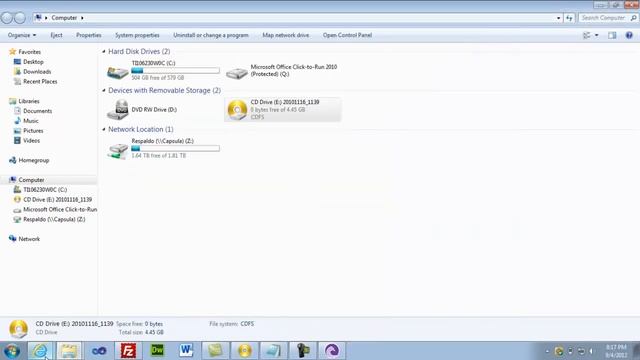The image size is (640, 360).
Task: Collapse the Network Location group
Action: point(104,129)
